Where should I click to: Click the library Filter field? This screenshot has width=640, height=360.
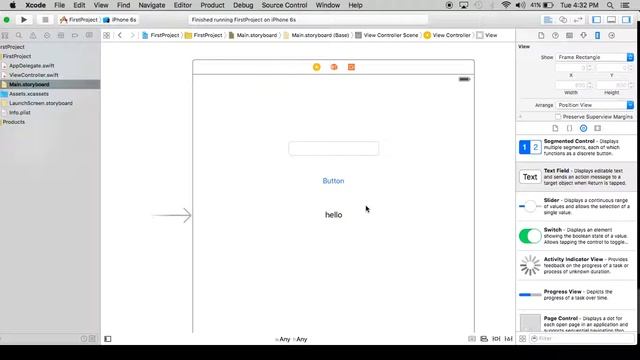582,338
